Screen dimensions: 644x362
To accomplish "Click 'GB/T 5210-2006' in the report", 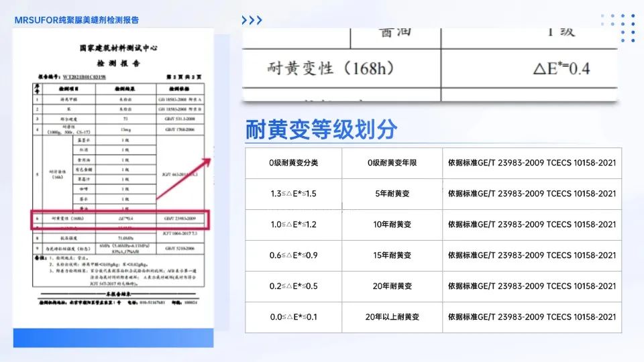I will pos(180,248).
